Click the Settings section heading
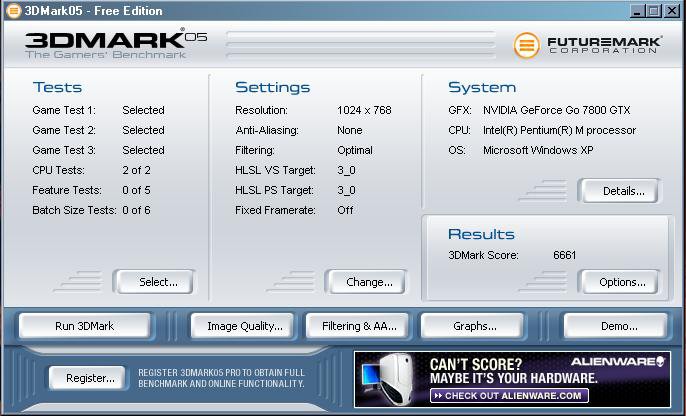Image resolution: width=686 pixels, height=416 pixels. pos(273,87)
